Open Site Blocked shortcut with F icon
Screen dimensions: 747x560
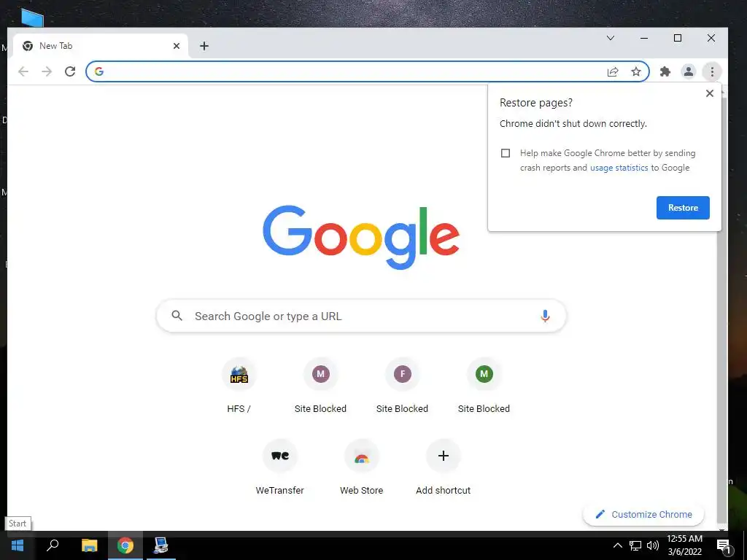[403, 386]
